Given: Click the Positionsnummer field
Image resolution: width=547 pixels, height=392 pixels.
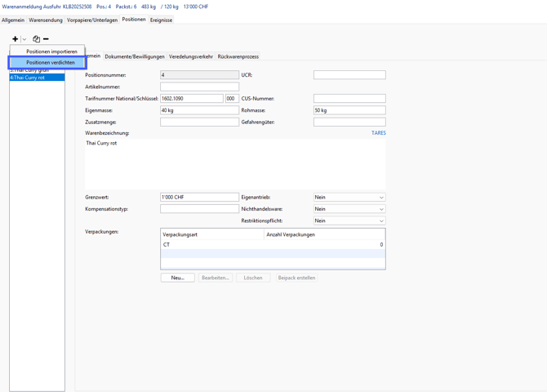Looking at the screenshot, I should pyautogui.click(x=199, y=74).
